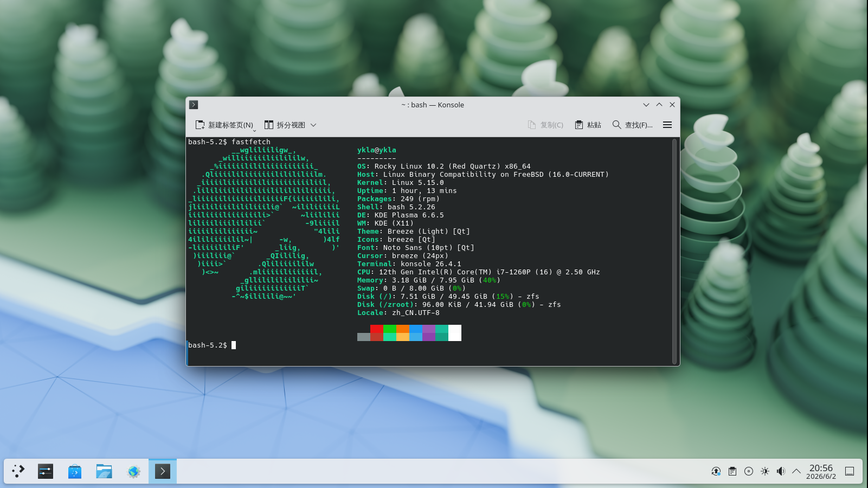This screenshot has height=488, width=868.
Task: Minimize the Konsole window
Action: (x=646, y=105)
